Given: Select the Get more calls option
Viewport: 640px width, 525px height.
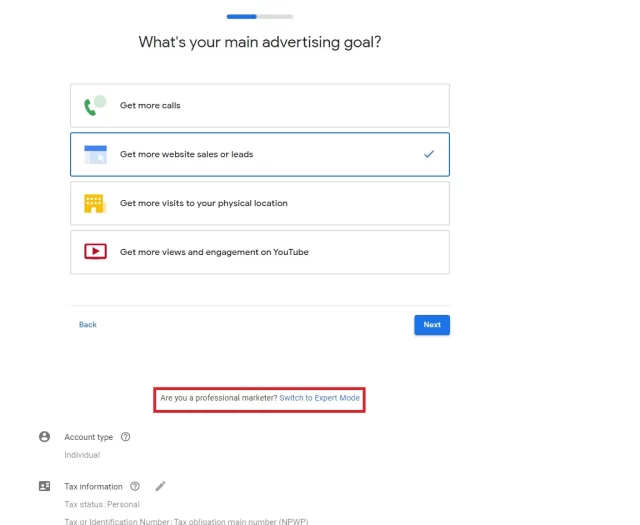Looking at the screenshot, I should coord(260,105).
